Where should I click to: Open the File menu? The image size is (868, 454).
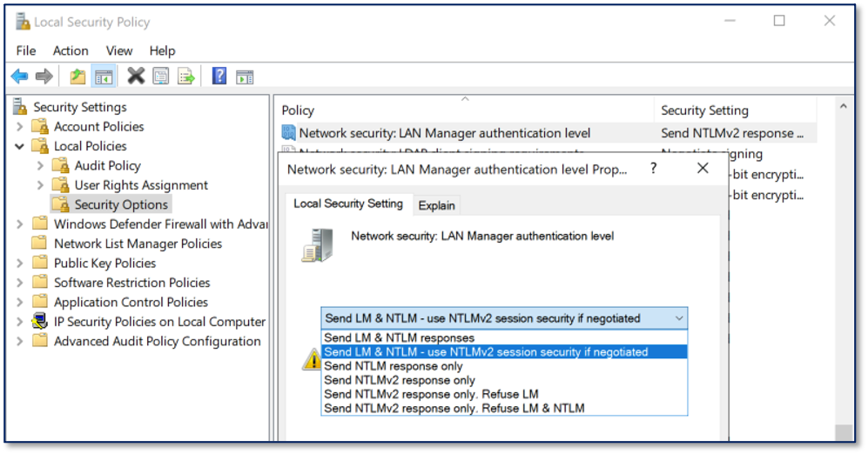tap(26, 50)
